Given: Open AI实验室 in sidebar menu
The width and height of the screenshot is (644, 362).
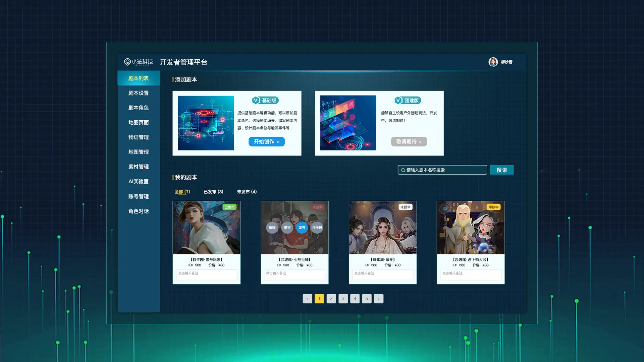Looking at the screenshot, I should (139, 181).
